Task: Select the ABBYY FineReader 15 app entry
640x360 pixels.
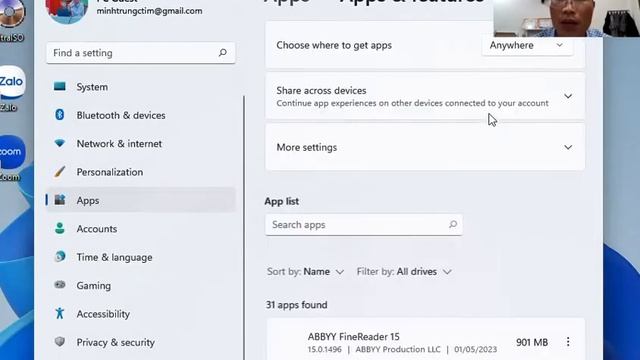Action: point(425,340)
